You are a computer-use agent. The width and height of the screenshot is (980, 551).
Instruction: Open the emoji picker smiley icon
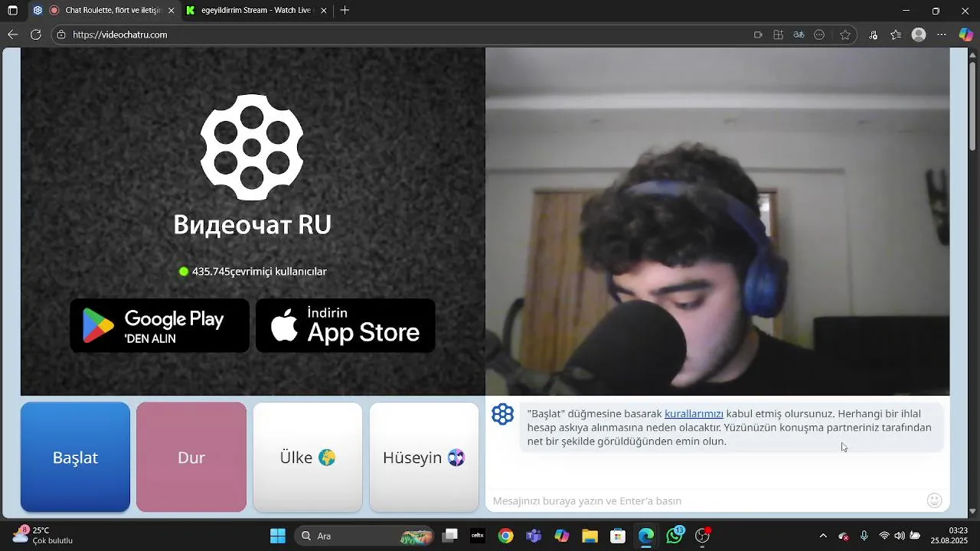point(934,500)
